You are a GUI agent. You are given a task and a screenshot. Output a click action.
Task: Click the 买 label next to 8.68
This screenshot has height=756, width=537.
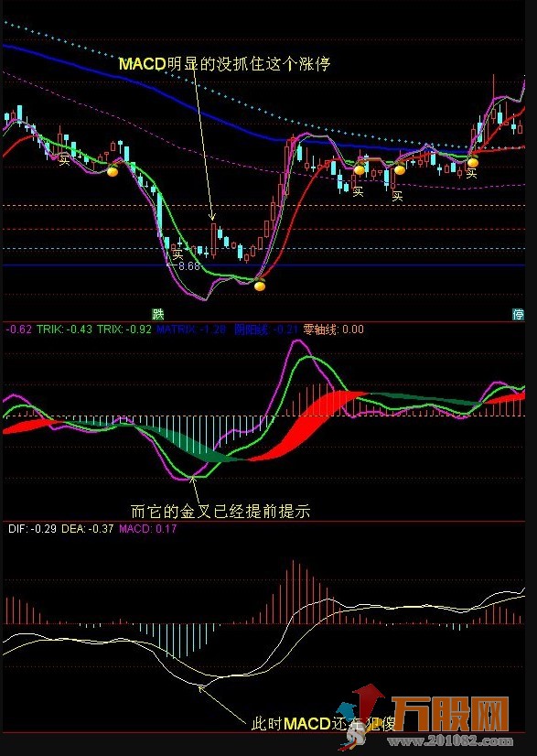tap(177, 254)
